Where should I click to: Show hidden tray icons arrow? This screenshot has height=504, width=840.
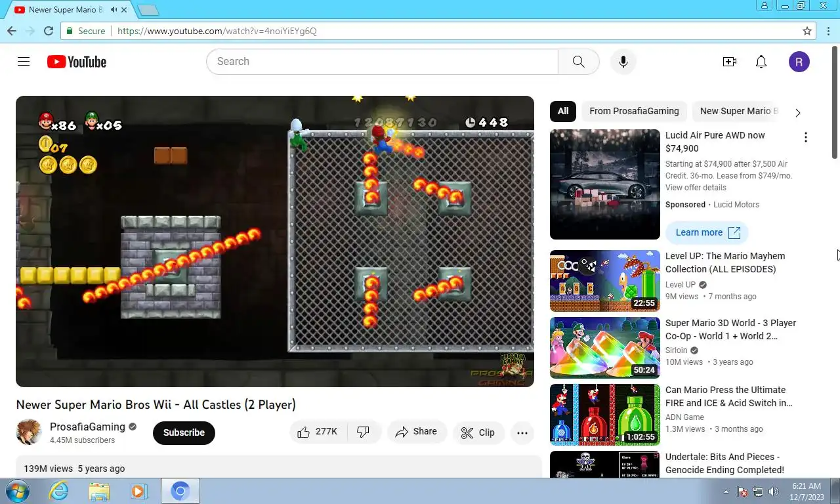726,492
